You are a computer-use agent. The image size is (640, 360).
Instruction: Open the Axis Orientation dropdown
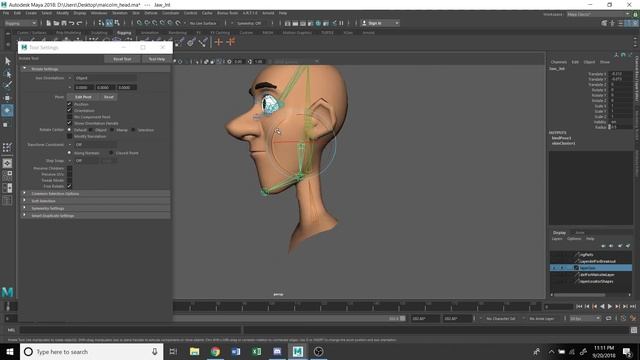pos(105,78)
